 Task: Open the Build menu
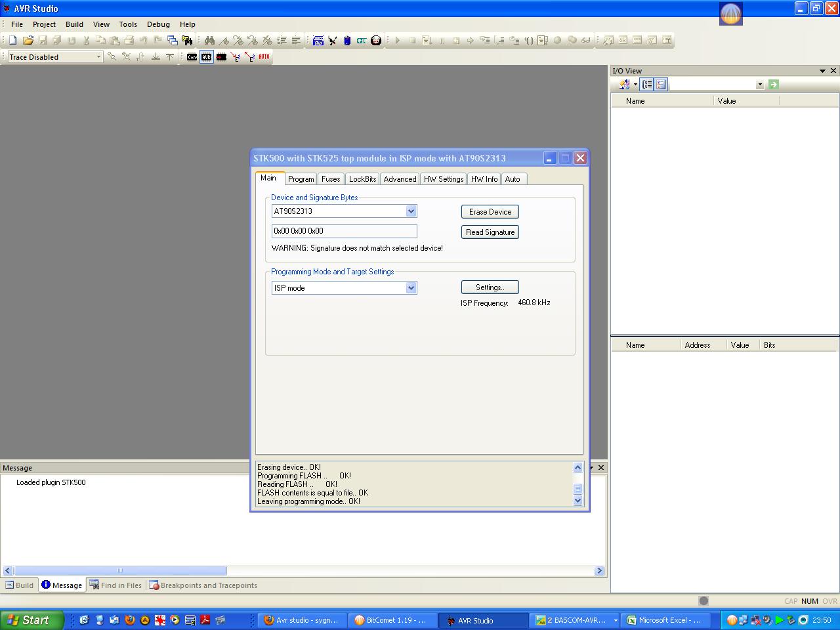tap(74, 24)
